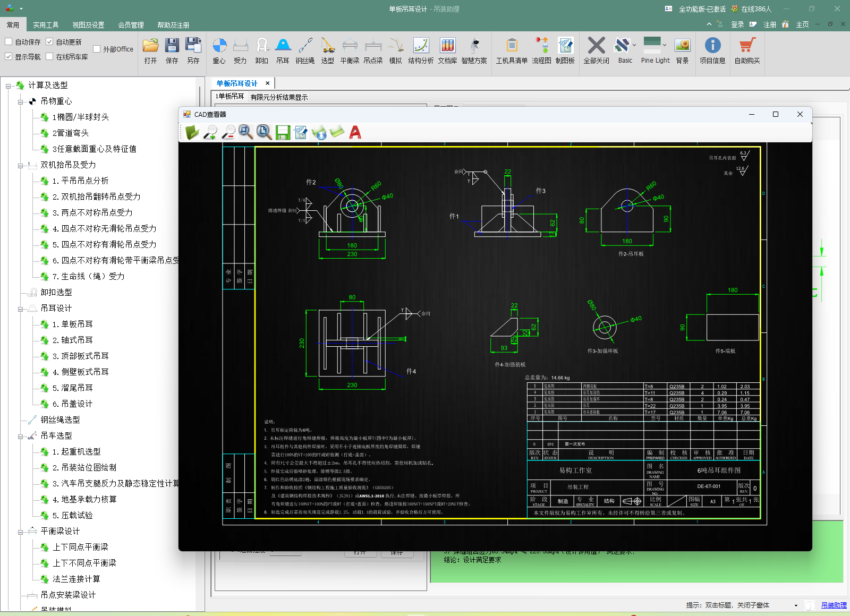The width and height of the screenshot is (850, 616).
Task: Open the 文档库 document library
Action: coord(448,51)
